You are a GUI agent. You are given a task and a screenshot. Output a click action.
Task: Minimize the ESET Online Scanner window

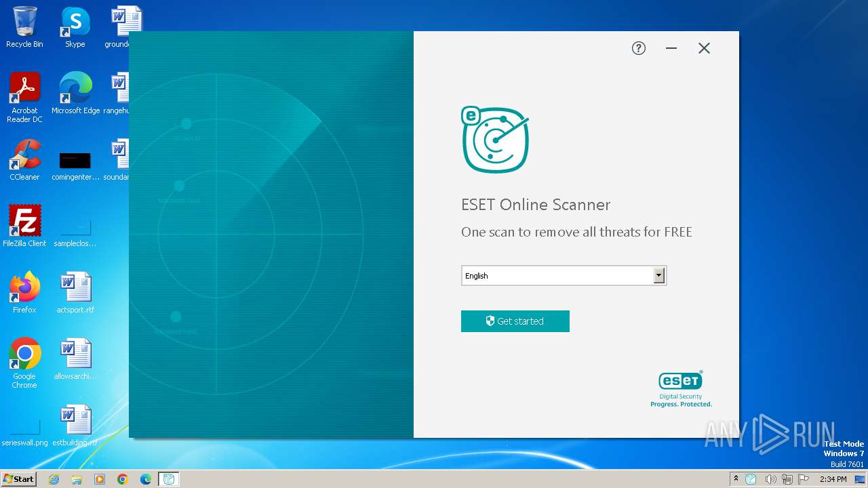(x=671, y=48)
